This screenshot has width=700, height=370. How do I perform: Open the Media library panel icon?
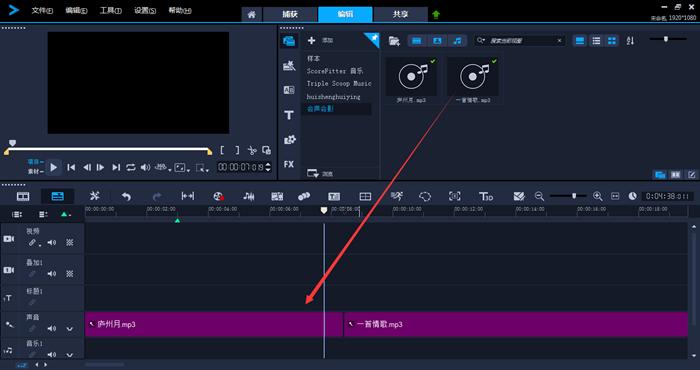pos(289,41)
